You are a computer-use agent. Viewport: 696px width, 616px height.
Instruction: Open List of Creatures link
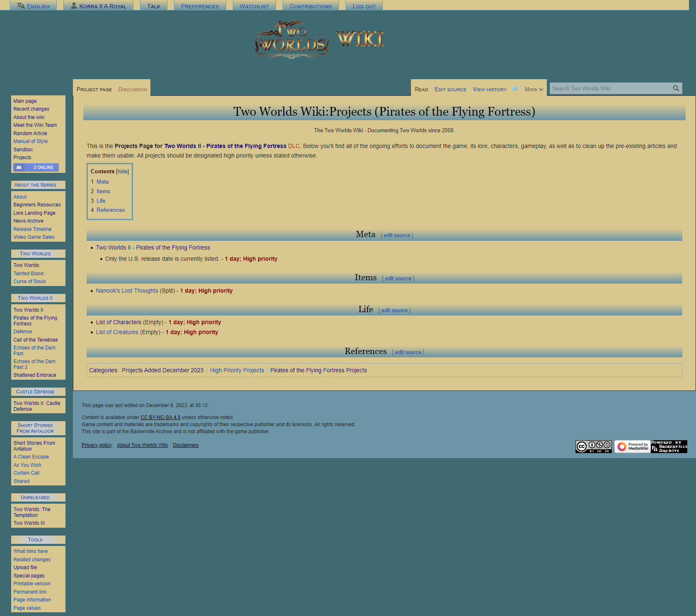pyautogui.click(x=117, y=332)
